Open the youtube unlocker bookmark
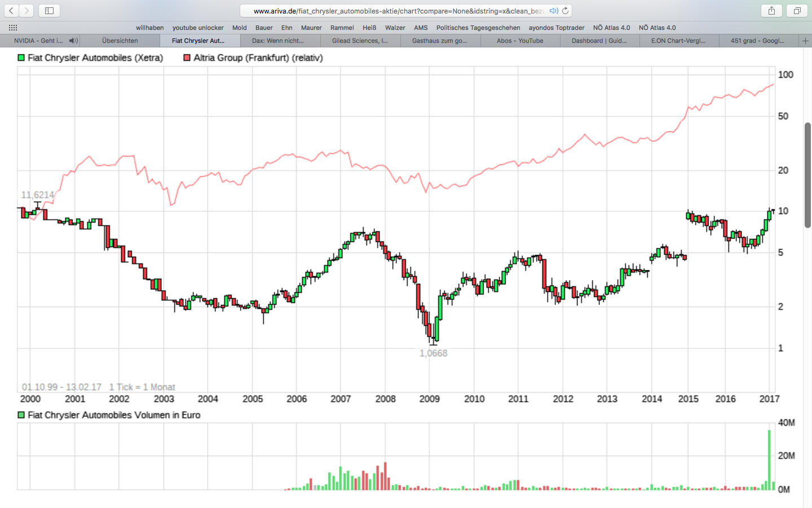The width and height of the screenshot is (812, 508). pyautogui.click(x=198, y=28)
